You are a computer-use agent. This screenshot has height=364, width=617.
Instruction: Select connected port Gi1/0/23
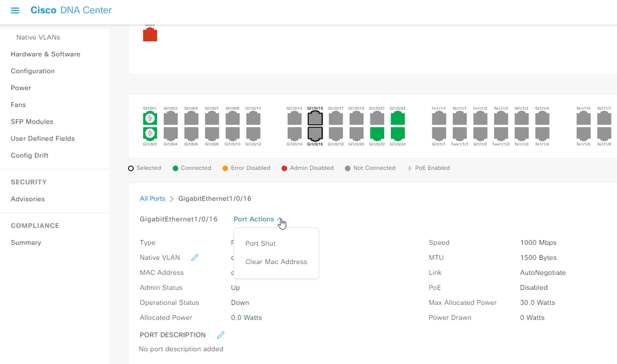(398, 118)
